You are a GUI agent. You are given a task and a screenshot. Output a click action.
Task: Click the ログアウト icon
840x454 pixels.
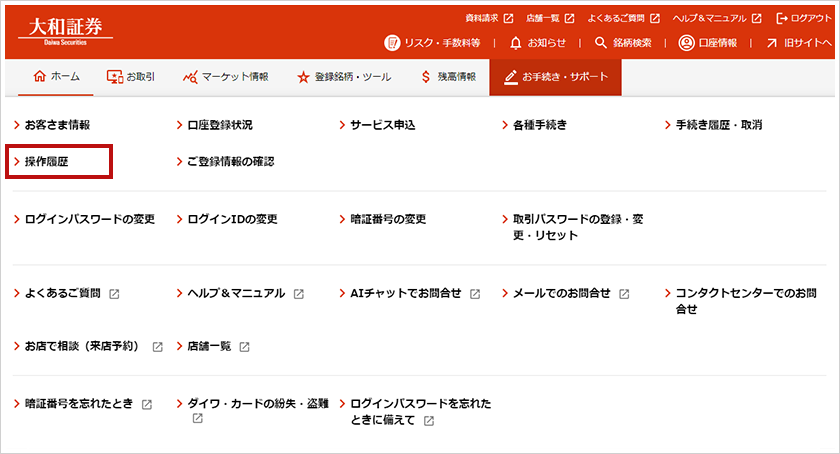[x=782, y=18]
